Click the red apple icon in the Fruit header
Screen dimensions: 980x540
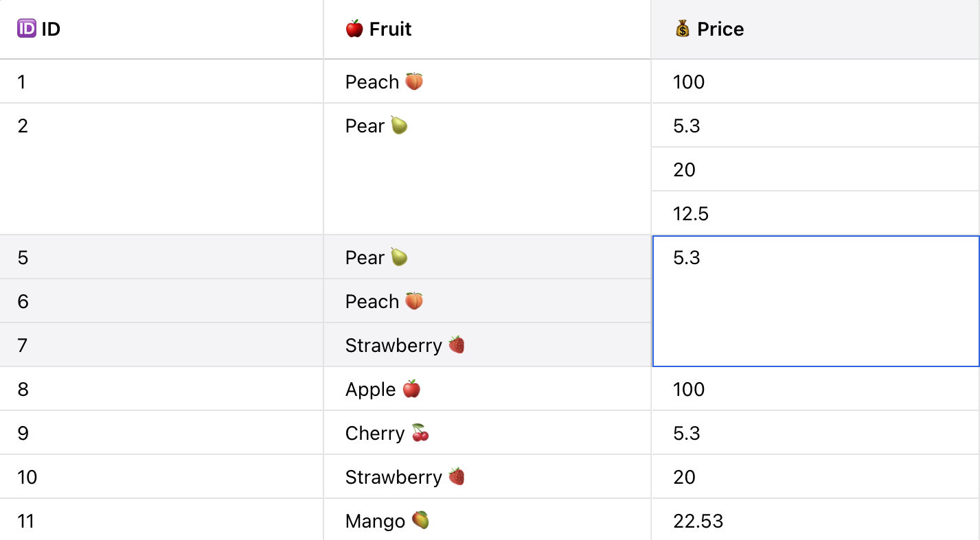pyautogui.click(x=354, y=29)
